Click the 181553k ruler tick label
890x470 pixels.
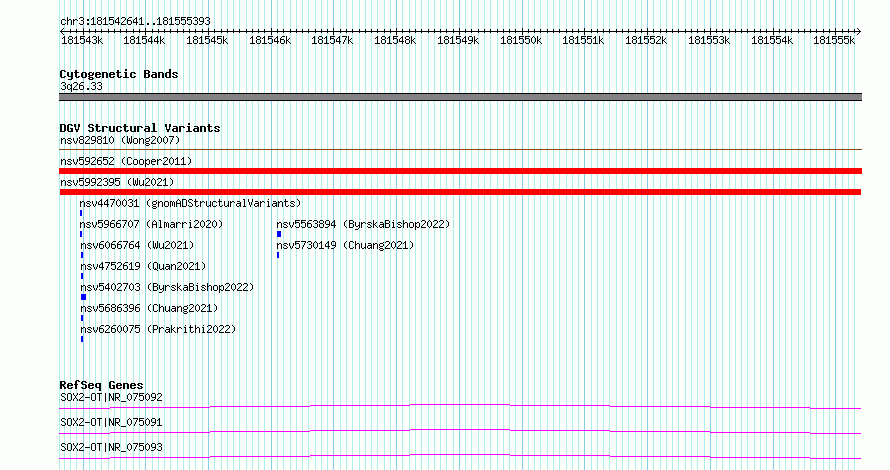click(709, 40)
